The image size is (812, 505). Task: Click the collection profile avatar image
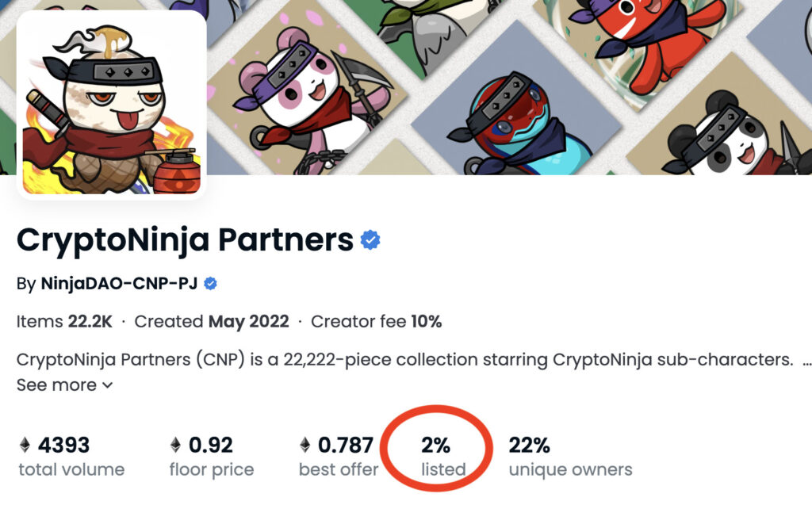pos(112,104)
